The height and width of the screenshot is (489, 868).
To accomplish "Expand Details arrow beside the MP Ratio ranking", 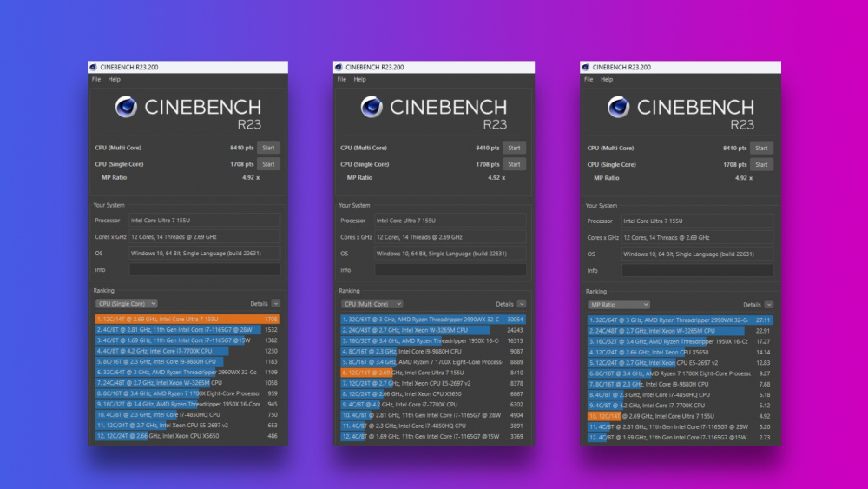I will [768, 305].
